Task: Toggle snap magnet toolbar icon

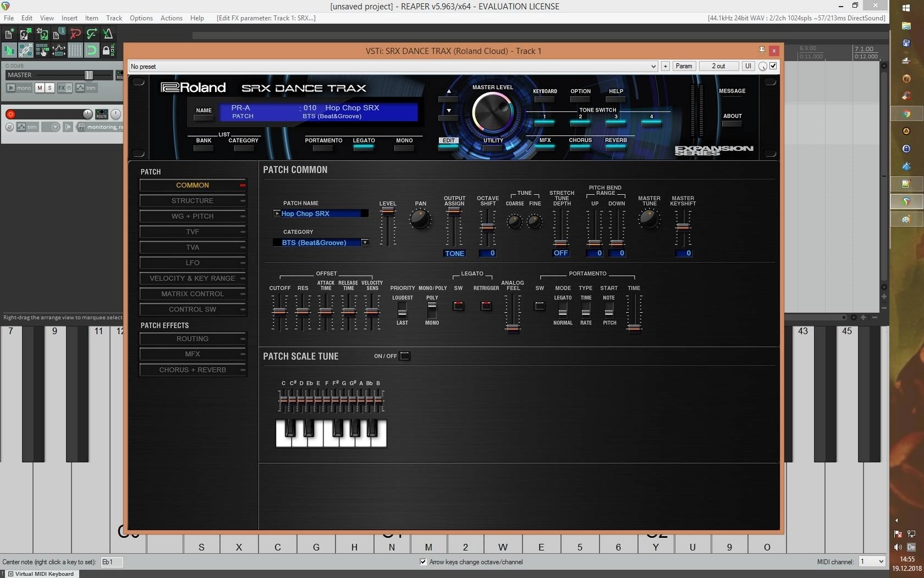Action: click(x=92, y=51)
